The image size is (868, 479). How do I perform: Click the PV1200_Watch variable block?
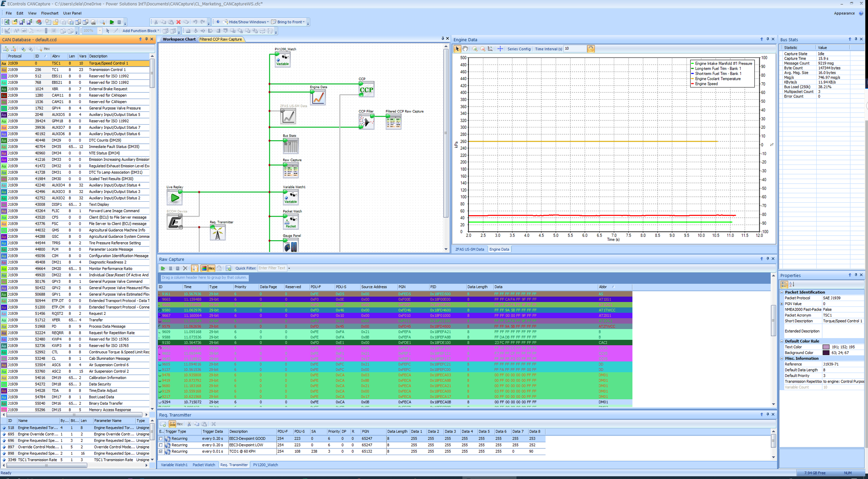coord(283,60)
